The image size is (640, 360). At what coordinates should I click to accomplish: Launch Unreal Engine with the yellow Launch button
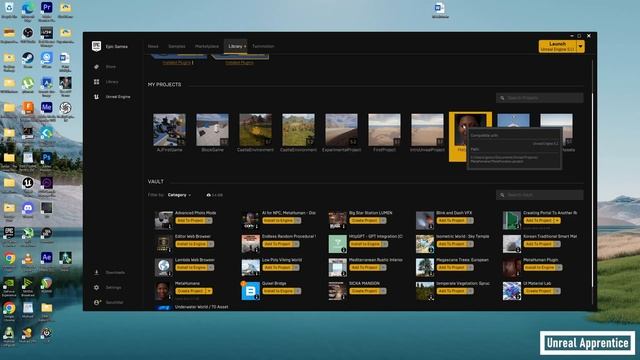point(557,46)
